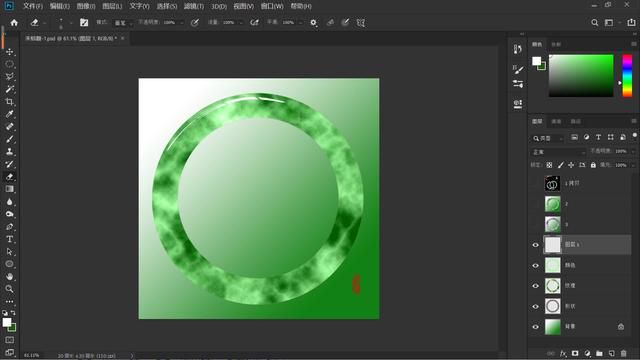The image size is (640, 360).
Task: Expand the layer filter type dropdown
Action: tap(549, 138)
